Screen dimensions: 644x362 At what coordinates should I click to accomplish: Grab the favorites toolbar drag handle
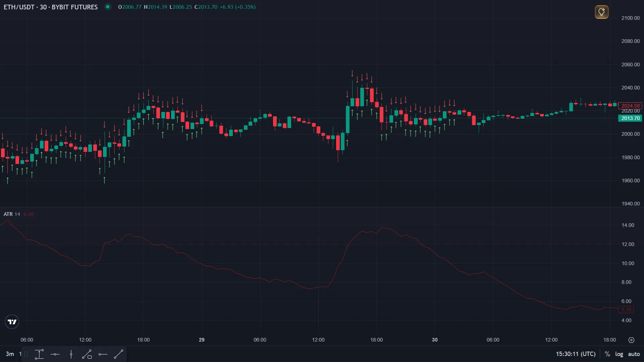pos(26,354)
